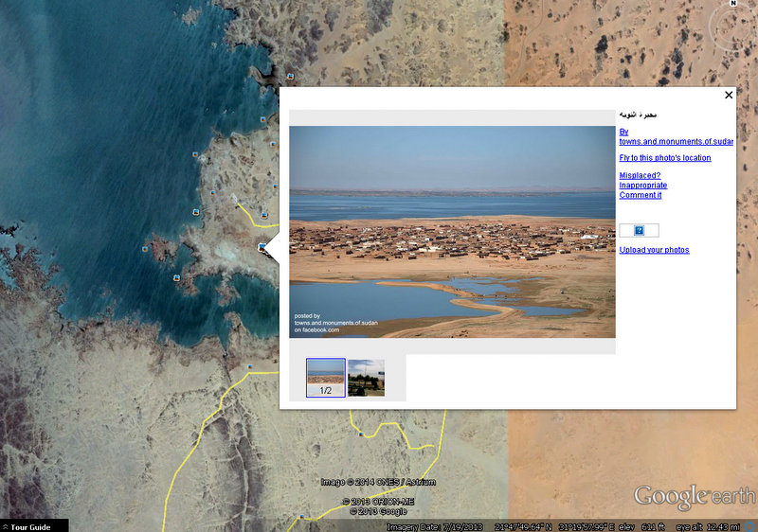The image size is (758, 532).
Task: Click 'Fly to this photo's location' link
Action: click(x=665, y=158)
